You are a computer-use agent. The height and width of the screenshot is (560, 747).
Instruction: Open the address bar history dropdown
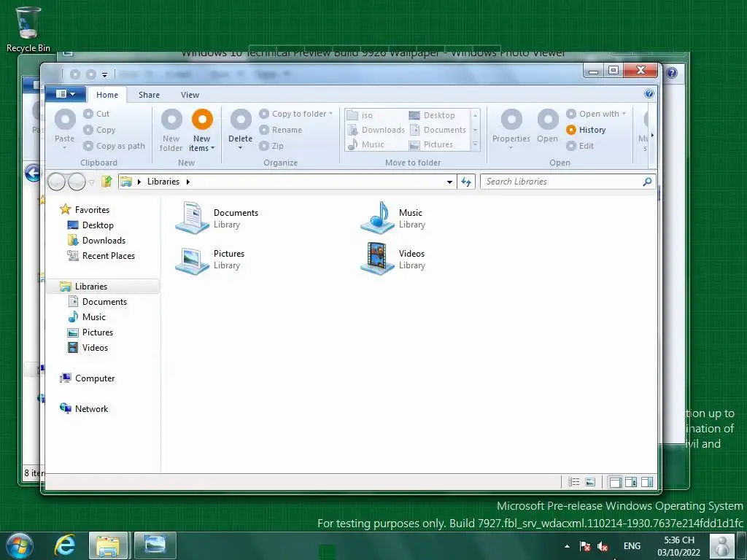pos(449,182)
